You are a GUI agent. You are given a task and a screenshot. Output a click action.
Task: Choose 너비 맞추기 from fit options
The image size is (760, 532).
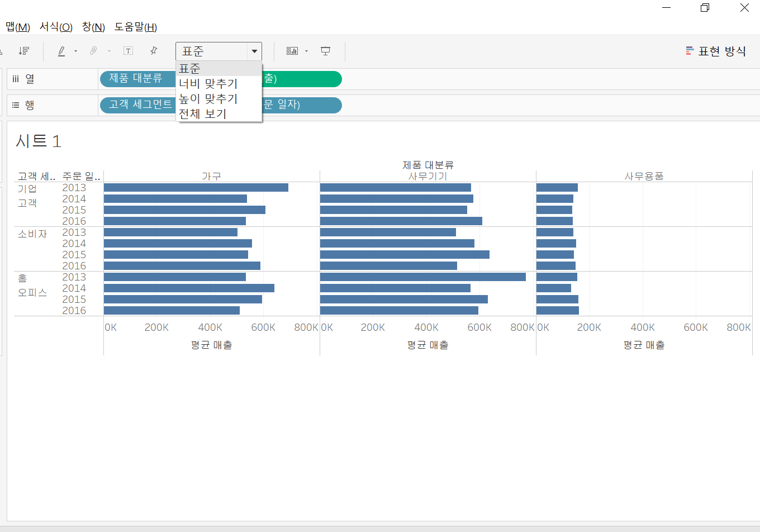[219, 84]
